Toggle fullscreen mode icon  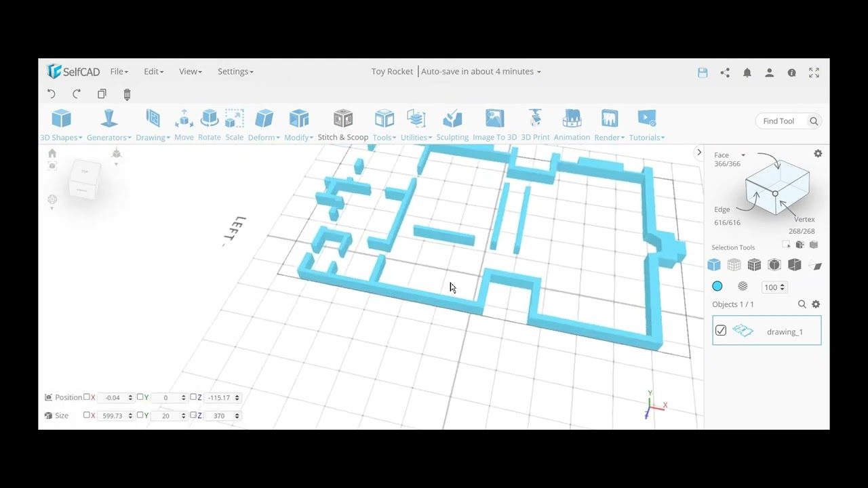pos(814,73)
